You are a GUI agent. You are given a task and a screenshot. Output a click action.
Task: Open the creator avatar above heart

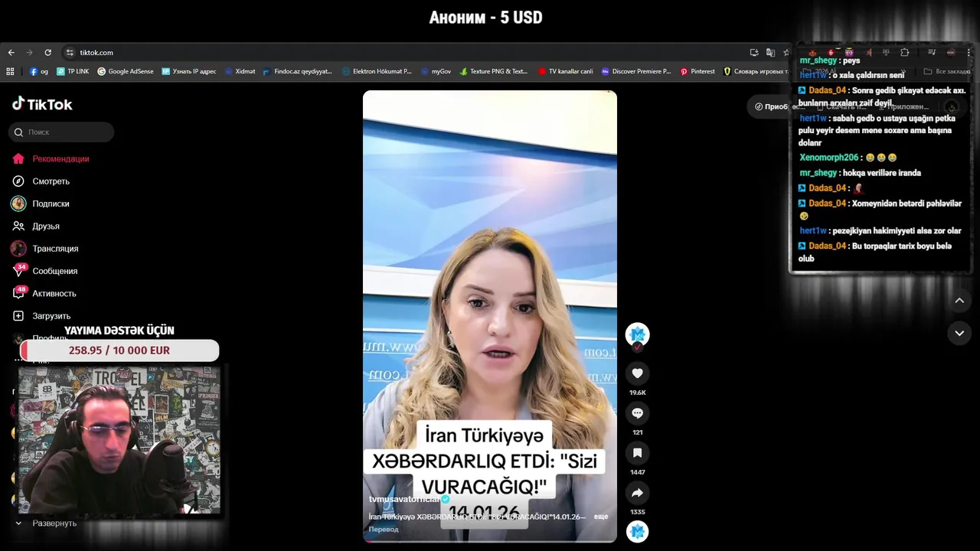pos(637,334)
